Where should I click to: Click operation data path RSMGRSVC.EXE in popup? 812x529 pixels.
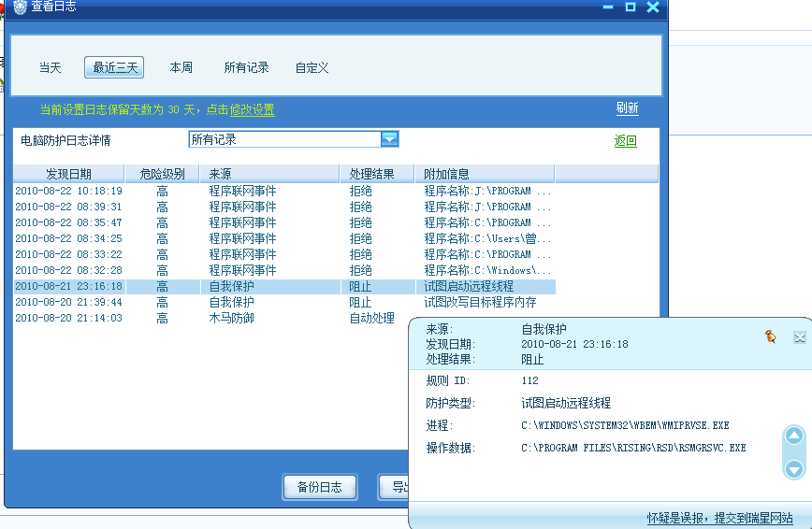point(633,448)
